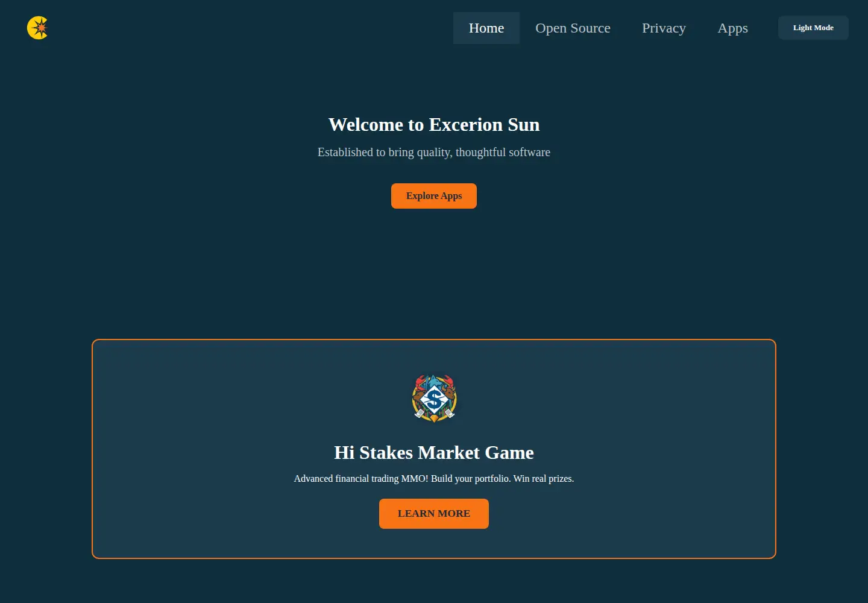Viewport: 868px width, 603px height.
Task: Open the Privacy nav link
Action: [664, 28]
